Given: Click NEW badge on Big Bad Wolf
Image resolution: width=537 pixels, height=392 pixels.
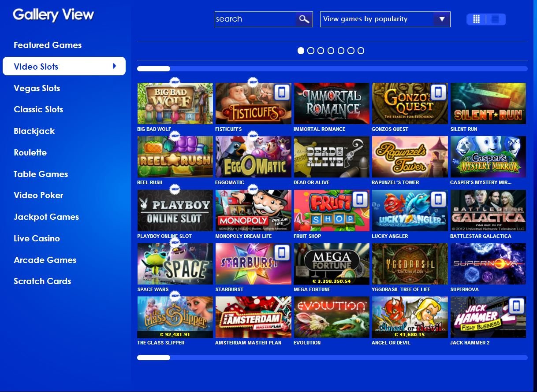Looking at the screenshot, I should tap(175, 82).
